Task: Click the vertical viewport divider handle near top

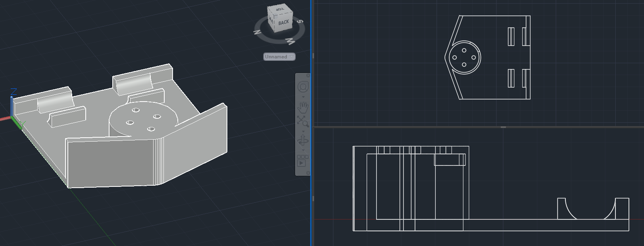Action: click(313, 56)
